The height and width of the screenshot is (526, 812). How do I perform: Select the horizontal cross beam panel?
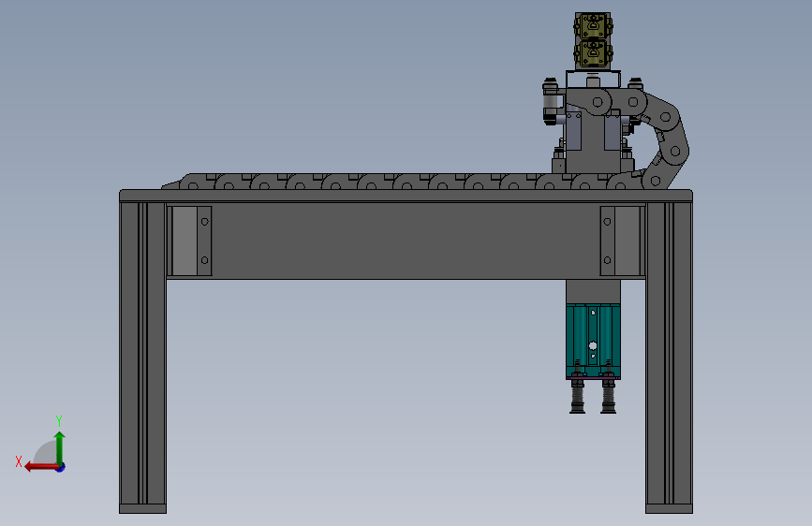pyautogui.click(x=406, y=241)
